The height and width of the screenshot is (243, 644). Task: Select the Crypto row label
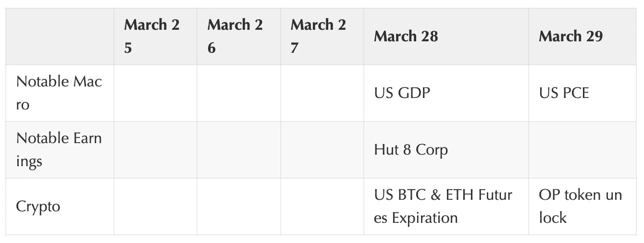tap(38, 207)
